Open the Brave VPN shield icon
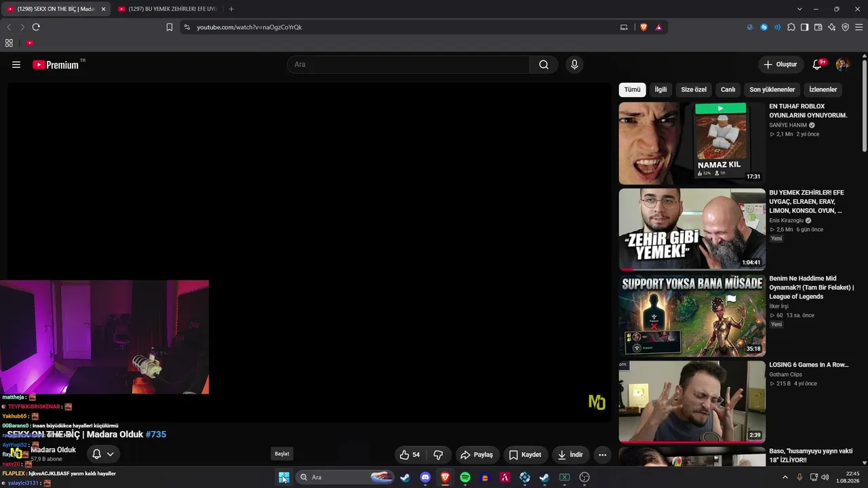 click(x=845, y=27)
